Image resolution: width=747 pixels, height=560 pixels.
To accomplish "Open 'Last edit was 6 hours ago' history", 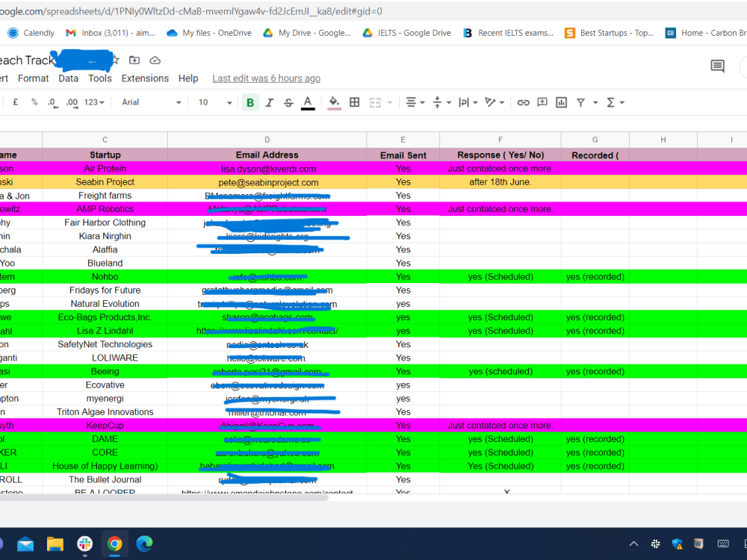I will pos(267,78).
